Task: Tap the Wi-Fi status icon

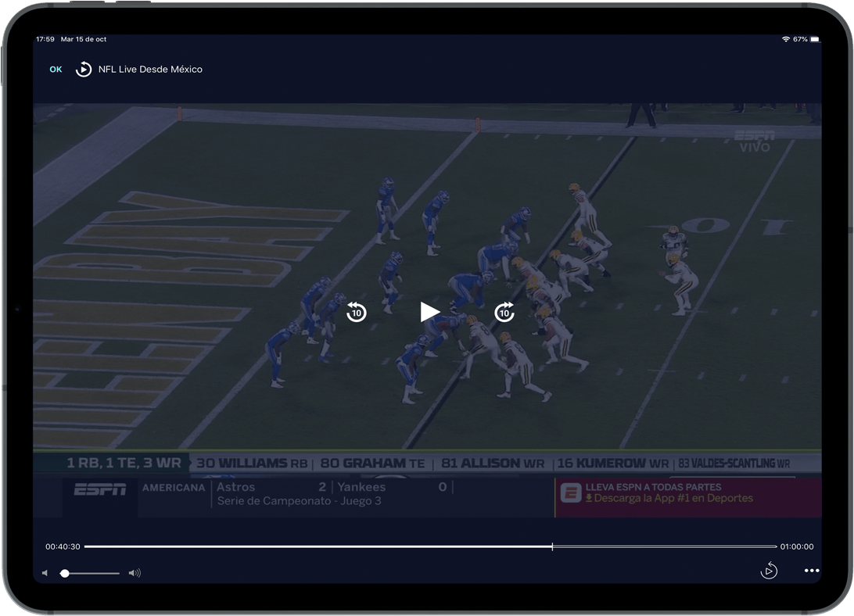Action: 785,39
